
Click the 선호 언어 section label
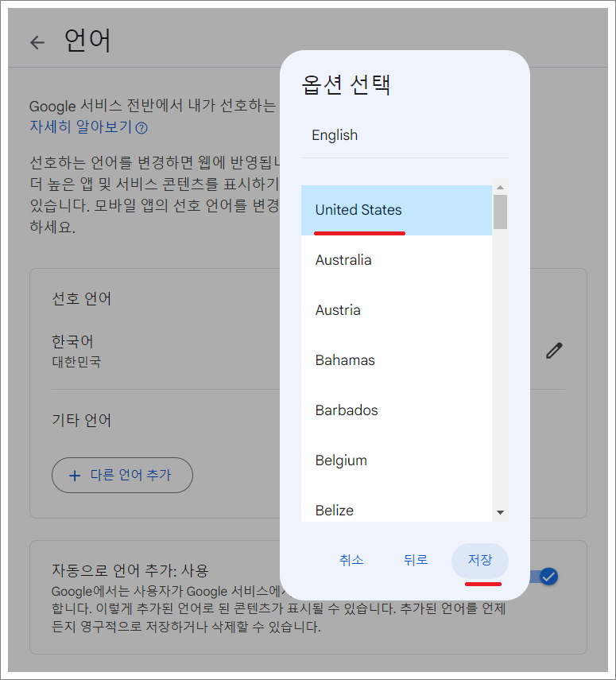[82, 298]
